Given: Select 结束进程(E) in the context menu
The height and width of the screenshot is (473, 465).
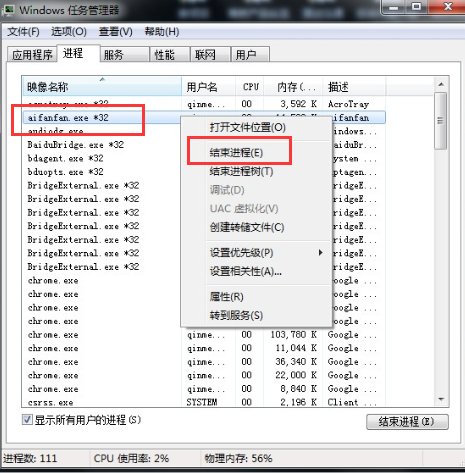Looking at the screenshot, I should pyautogui.click(x=236, y=152).
